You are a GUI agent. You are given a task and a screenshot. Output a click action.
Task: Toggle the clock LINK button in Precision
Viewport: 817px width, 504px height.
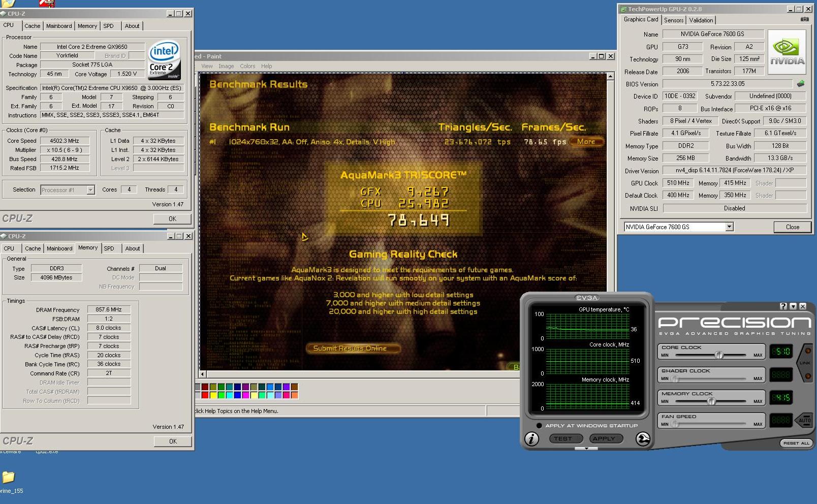(805, 363)
